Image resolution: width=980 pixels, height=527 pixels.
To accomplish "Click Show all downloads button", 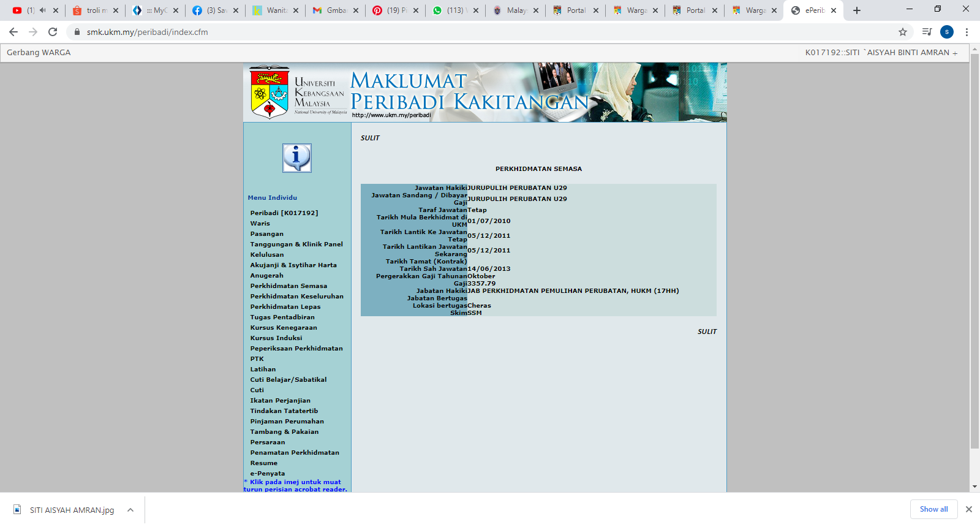I will [x=933, y=509].
